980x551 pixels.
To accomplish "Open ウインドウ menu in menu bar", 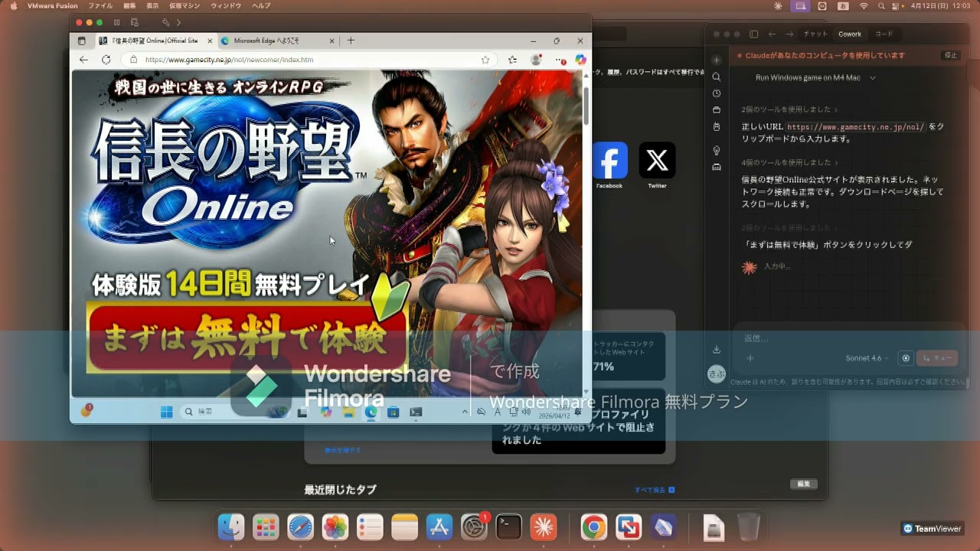I will coord(226,5).
